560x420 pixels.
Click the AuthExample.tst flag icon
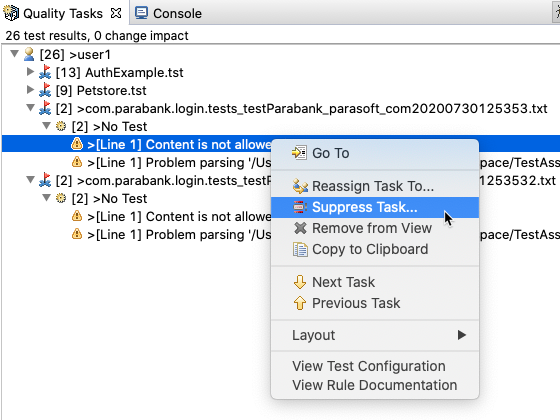45,72
